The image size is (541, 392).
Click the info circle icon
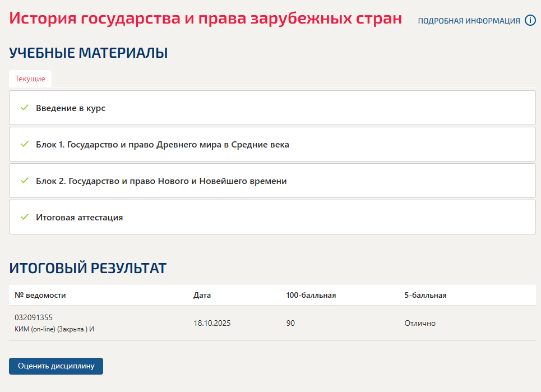(x=530, y=21)
